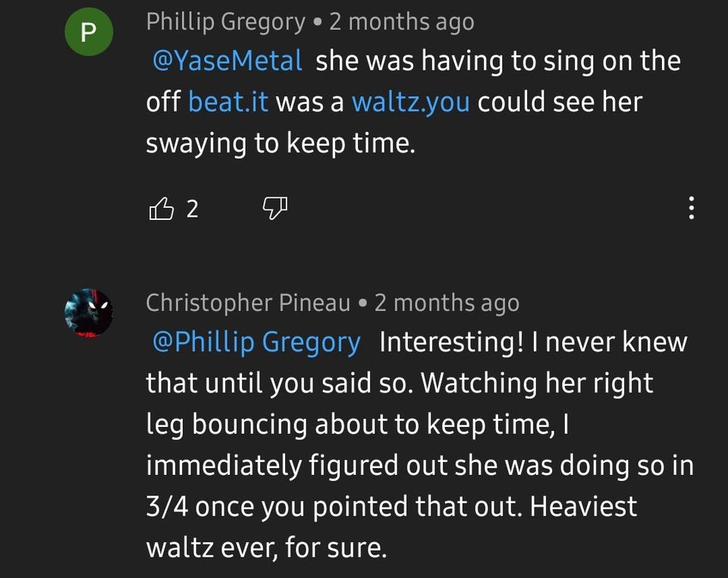Image resolution: width=728 pixels, height=578 pixels.
Task: Go to Christopher Pineau's channel via his name
Action: point(248,303)
